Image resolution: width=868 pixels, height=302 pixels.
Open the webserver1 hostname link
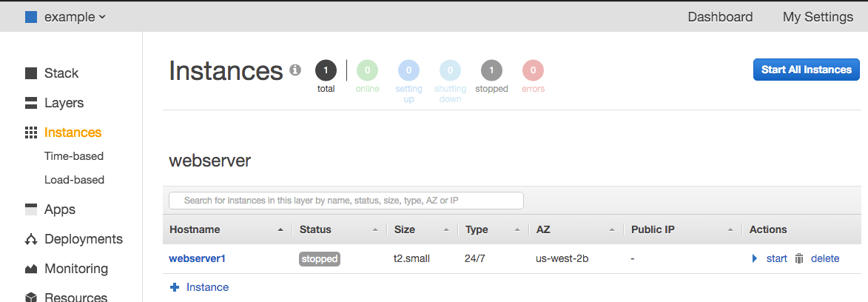(x=197, y=258)
